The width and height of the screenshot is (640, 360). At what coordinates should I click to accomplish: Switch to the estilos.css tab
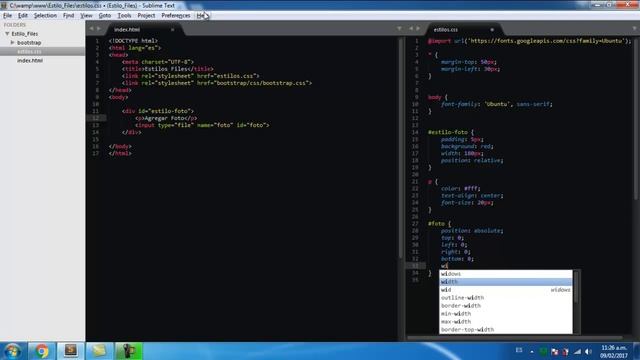446,29
